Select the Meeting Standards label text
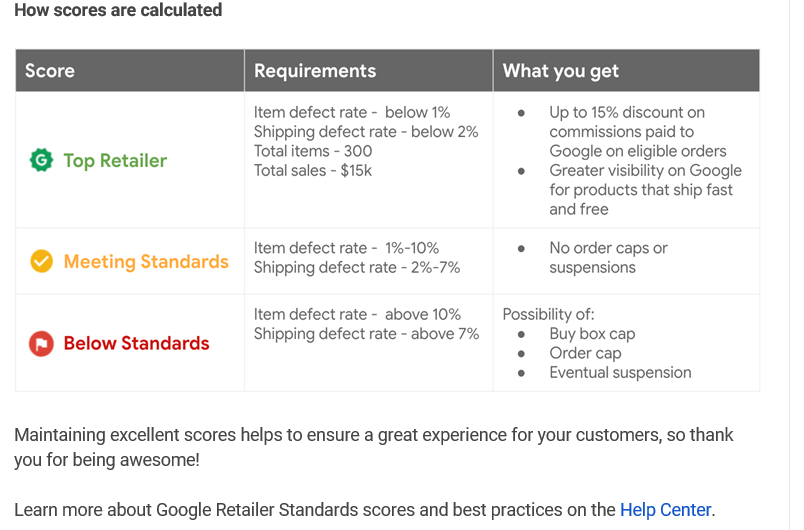 (x=146, y=261)
